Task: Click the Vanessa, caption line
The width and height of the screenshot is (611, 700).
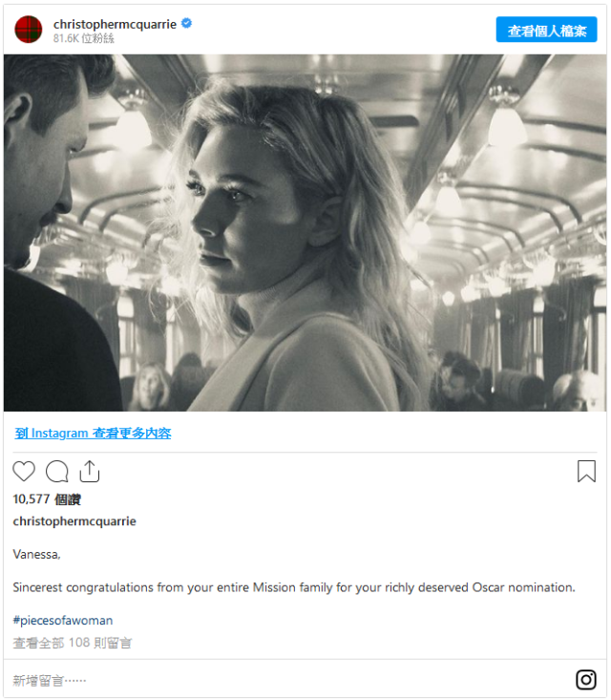Action: [x=36, y=554]
